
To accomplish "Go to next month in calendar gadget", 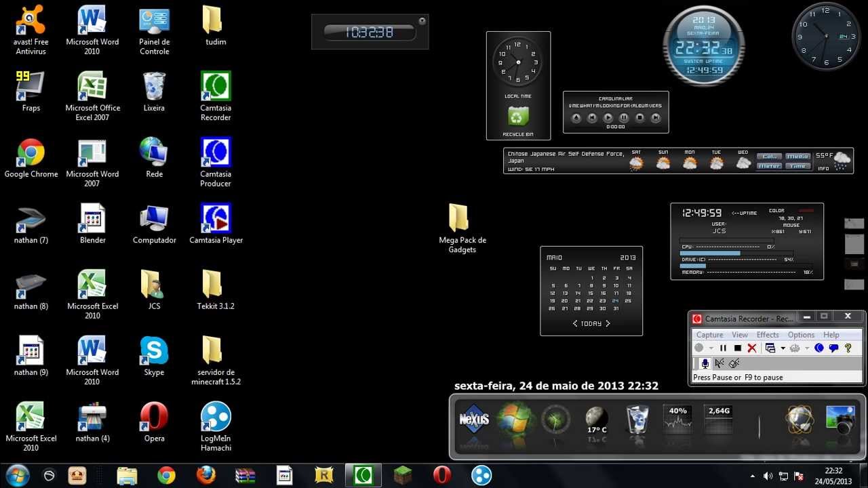I will (608, 323).
